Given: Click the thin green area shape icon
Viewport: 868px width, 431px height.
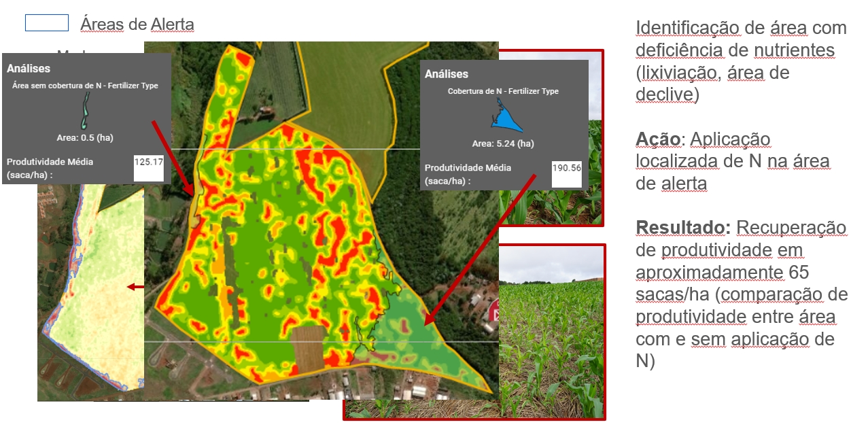Looking at the screenshot, I should 86,110.
